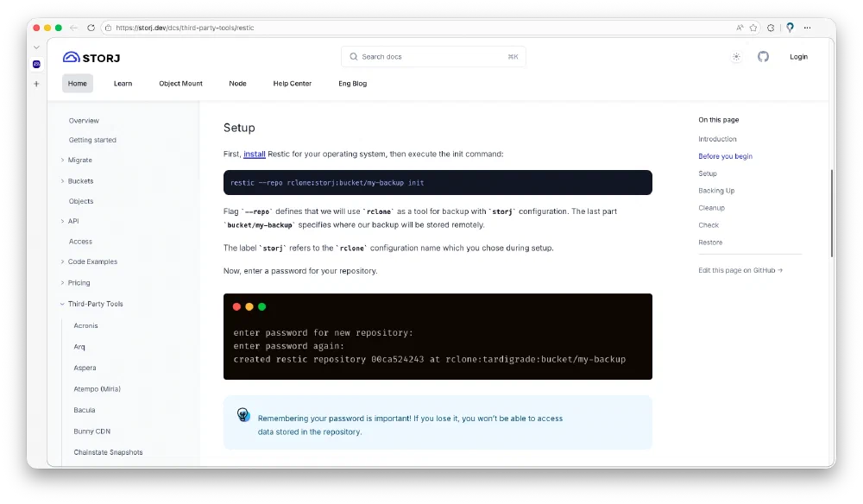Image resolution: width=863 pixels, height=504 pixels.
Task: Open the Eng Blog menu item
Action: coord(352,84)
